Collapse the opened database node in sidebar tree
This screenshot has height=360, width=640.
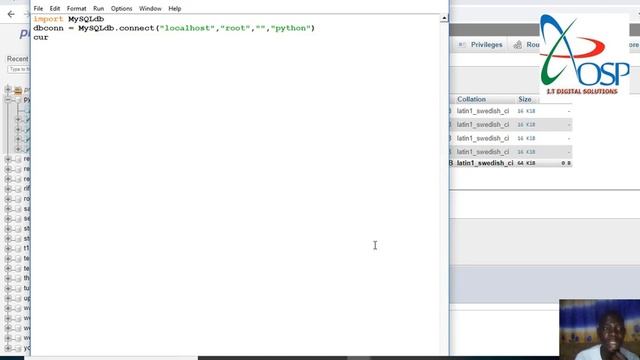point(8,100)
